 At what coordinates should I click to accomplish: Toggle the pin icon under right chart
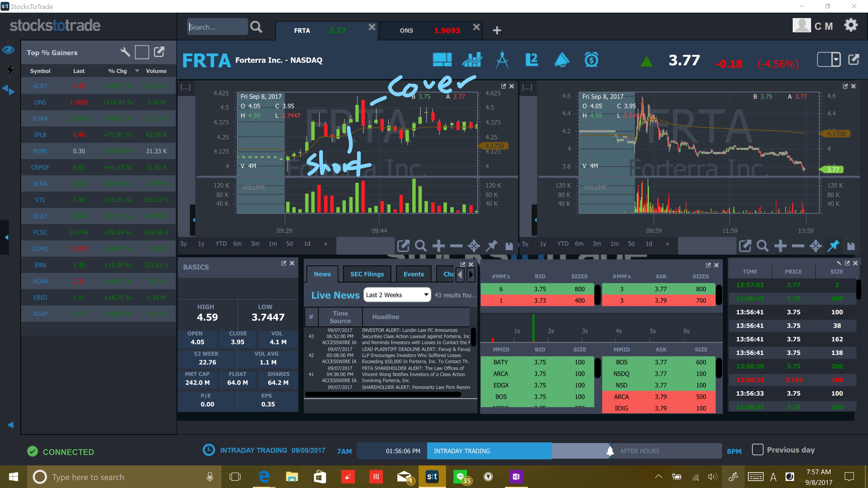[833, 246]
